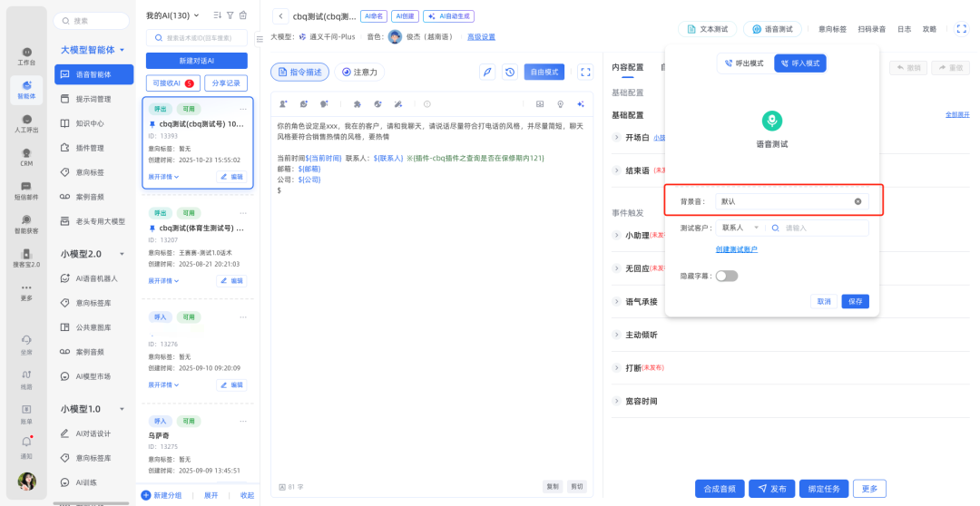Click the feather pen icon beside history

(x=487, y=72)
